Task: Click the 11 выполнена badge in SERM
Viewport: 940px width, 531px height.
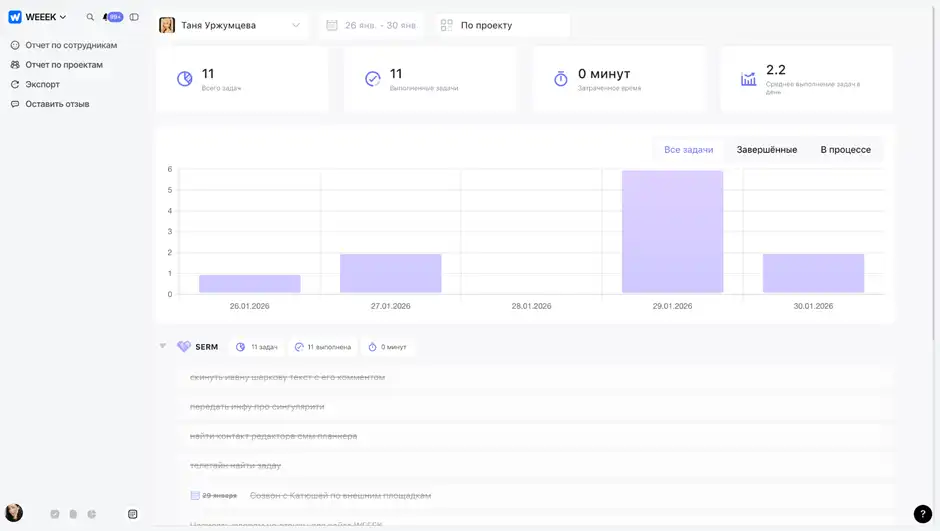Action: 323,347
